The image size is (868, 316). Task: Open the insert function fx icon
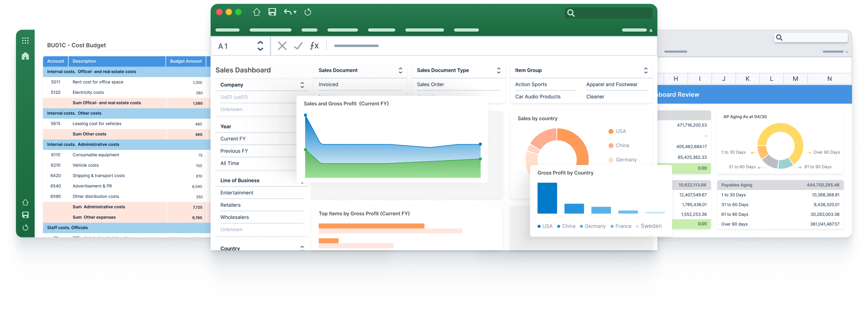click(x=314, y=46)
